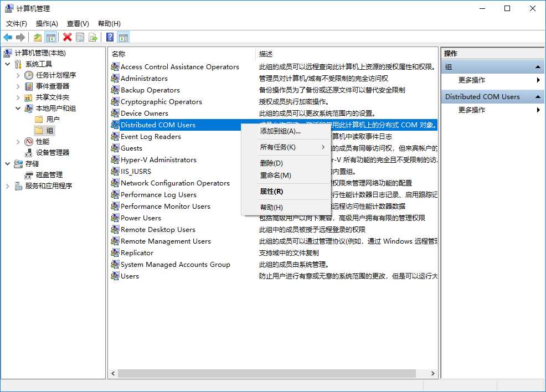
Task: Toggle the Show/Hide console tree icon
Action: (51, 37)
